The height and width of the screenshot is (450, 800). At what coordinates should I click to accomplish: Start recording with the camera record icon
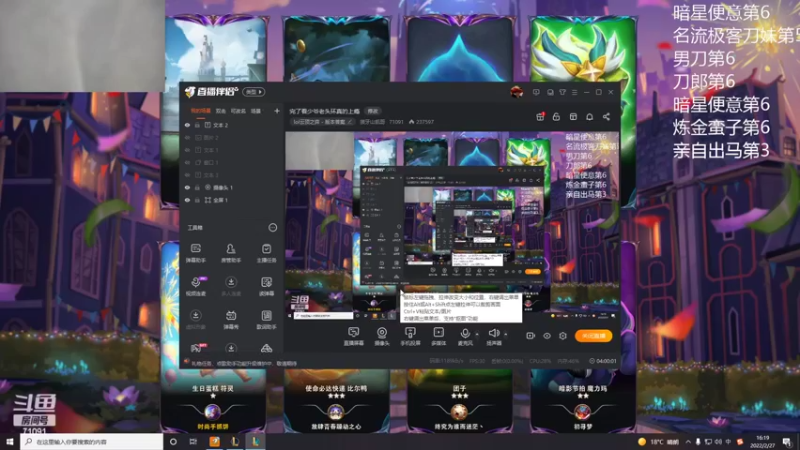[x=531, y=336]
